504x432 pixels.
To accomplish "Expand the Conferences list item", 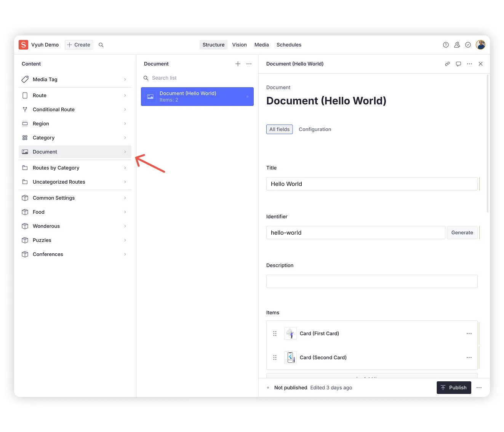I will pos(75,254).
